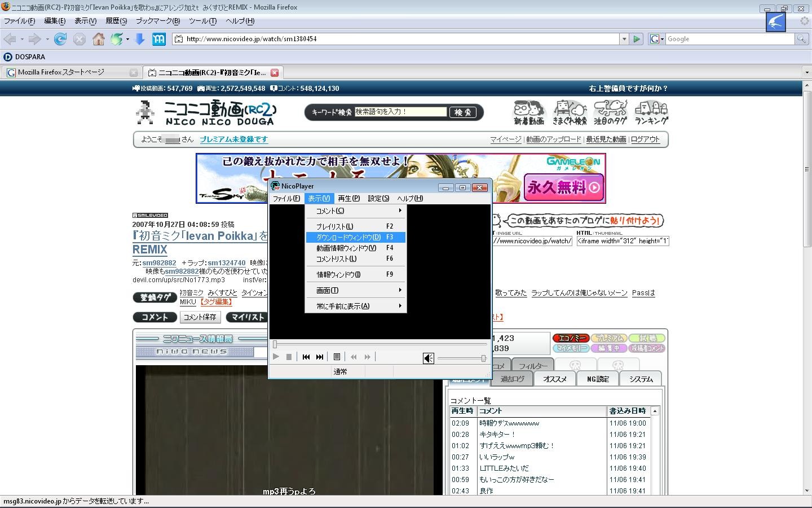Screen dimensions: 812x508
Task: Click the NicoPlayer seek bar thumb
Action: 275,344
